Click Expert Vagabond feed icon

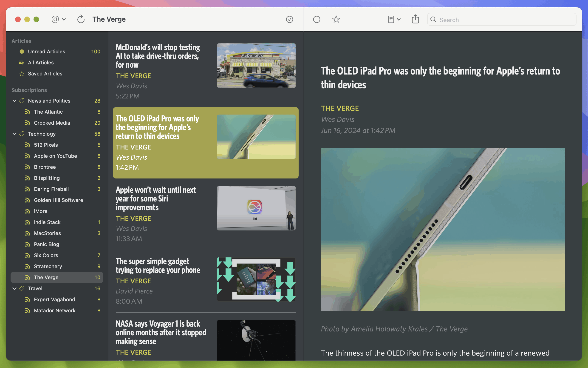[28, 300]
